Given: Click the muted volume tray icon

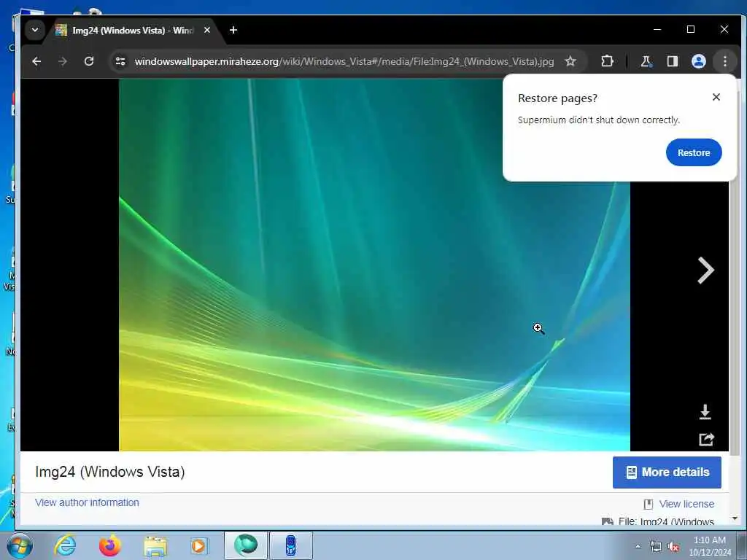Looking at the screenshot, I should (x=673, y=547).
